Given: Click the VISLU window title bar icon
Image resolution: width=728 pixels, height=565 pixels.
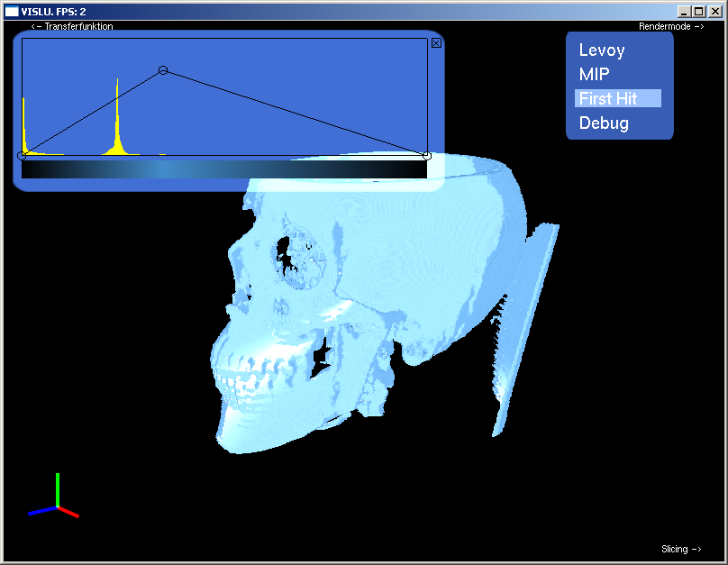Looking at the screenshot, I should [x=12, y=12].
